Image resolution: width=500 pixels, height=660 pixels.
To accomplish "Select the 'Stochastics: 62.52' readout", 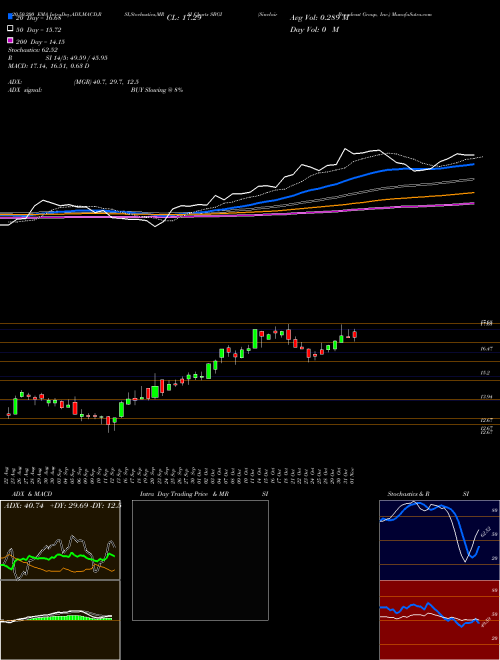I will pyautogui.click(x=33, y=50).
